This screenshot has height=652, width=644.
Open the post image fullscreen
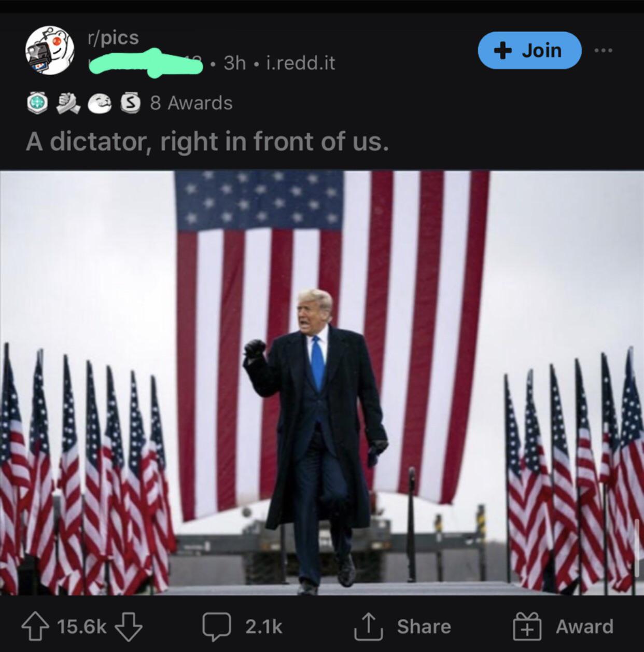[322, 383]
